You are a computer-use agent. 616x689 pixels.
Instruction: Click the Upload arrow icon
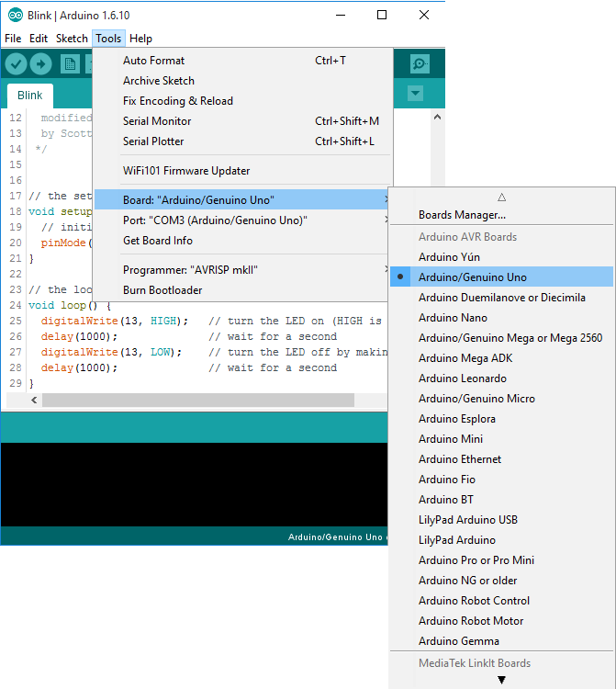pos(40,64)
